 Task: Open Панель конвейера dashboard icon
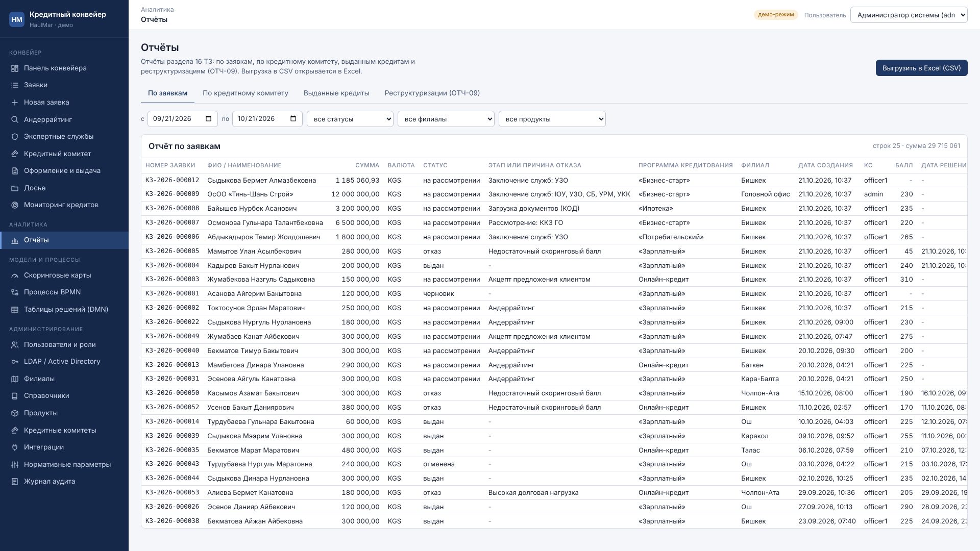[x=15, y=68]
